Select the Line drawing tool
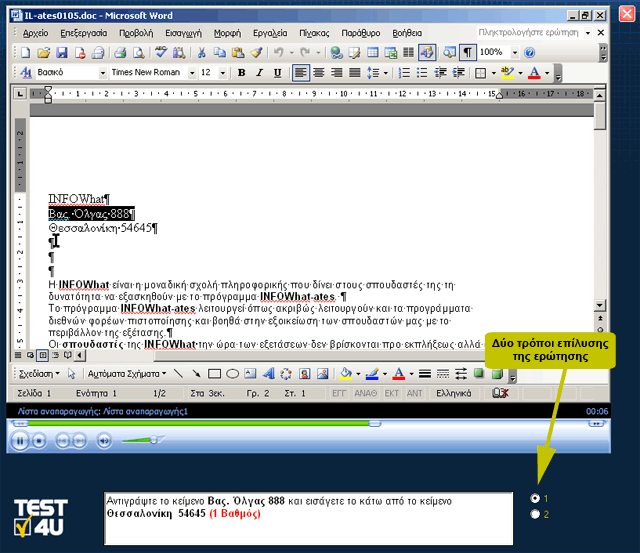Image resolution: width=640 pixels, height=553 pixels. (x=178, y=373)
